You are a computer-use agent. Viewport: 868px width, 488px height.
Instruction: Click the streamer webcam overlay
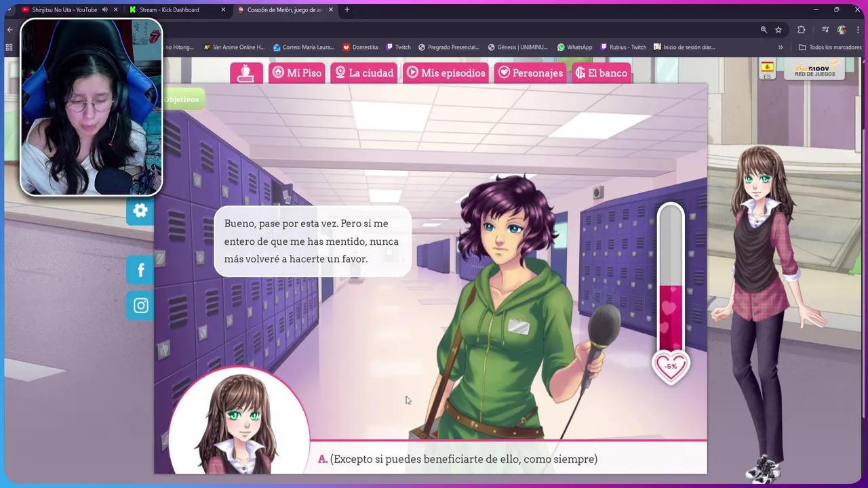[x=91, y=107]
